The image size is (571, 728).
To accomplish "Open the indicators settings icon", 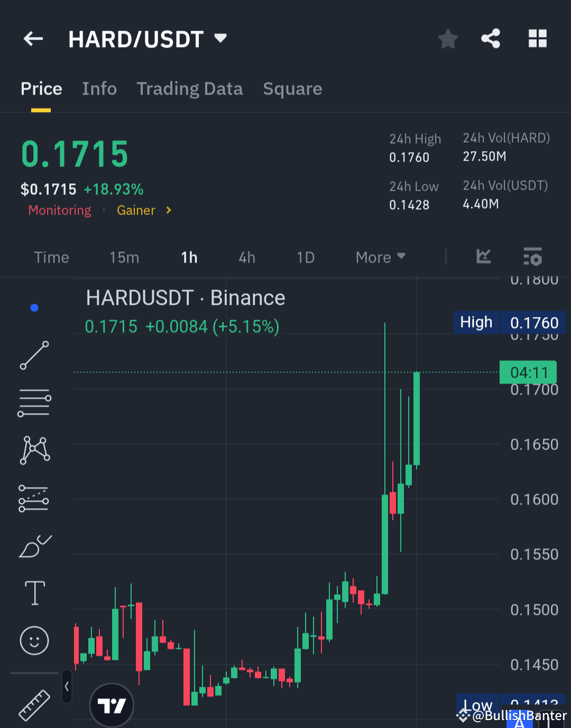I will point(532,257).
